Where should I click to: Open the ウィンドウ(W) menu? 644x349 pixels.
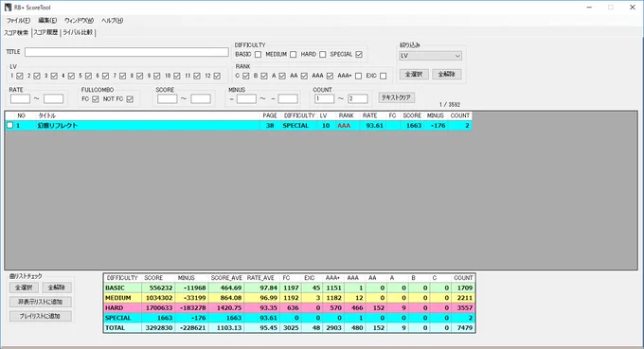coord(79,21)
